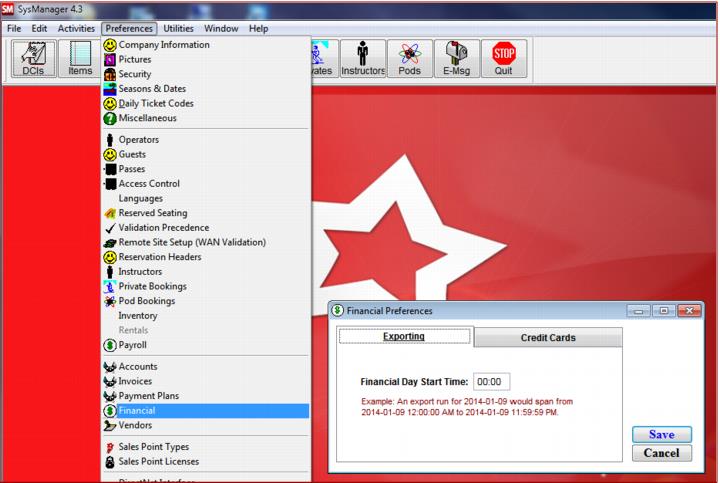Choose Company Information from Preferences menu
The width and height of the screenshot is (720, 483).
tap(164, 45)
